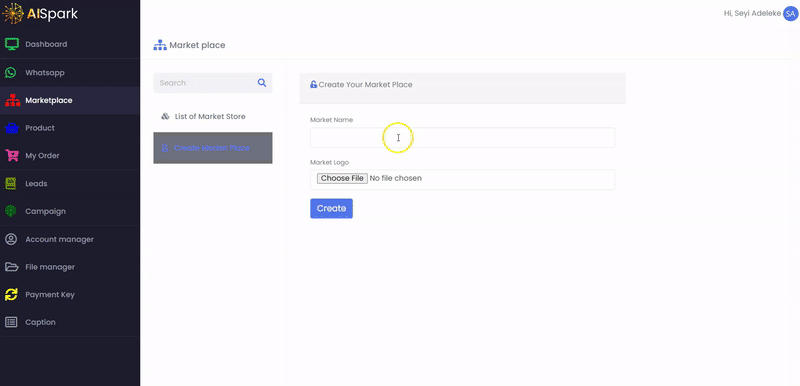Image resolution: width=800 pixels, height=386 pixels.
Task: Click Choose File for Market Logo
Action: pos(342,178)
